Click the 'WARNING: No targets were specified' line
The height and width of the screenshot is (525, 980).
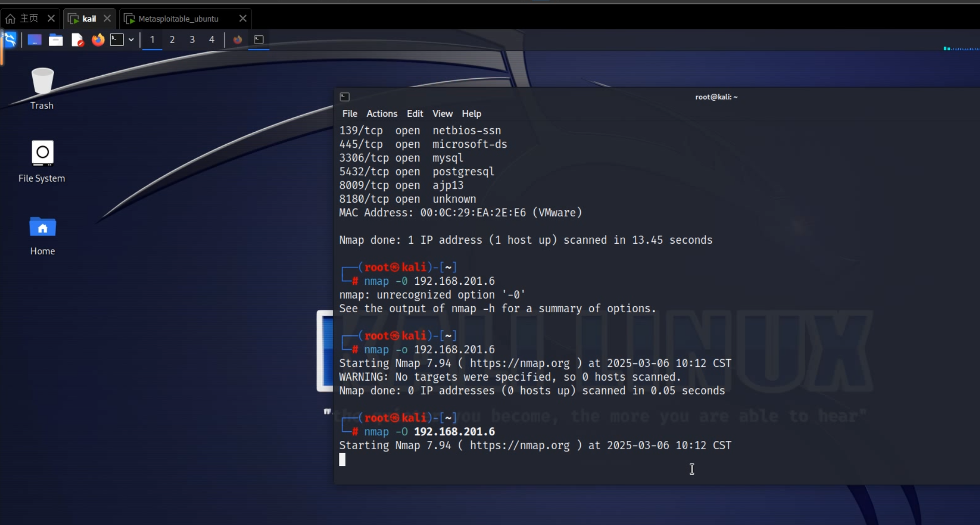click(x=510, y=377)
